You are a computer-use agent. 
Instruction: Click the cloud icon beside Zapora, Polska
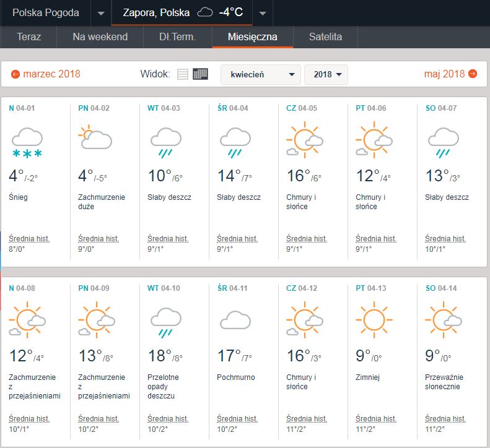pyautogui.click(x=204, y=12)
